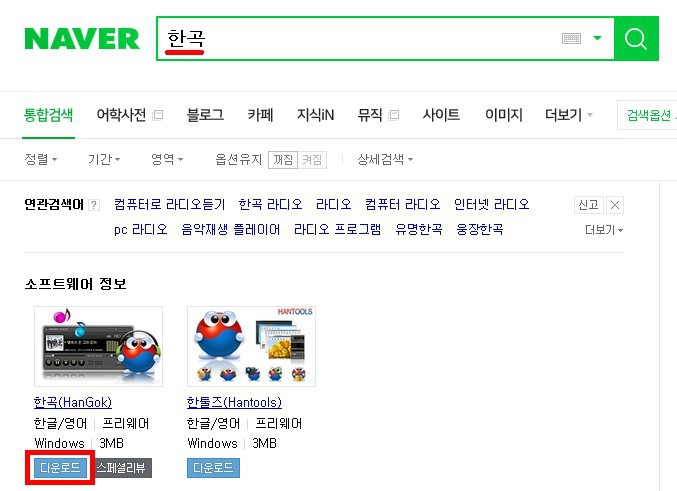The width and height of the screenshot is (677, 491).
Task: Close the related searches with X icon
Action: point(615,205)
